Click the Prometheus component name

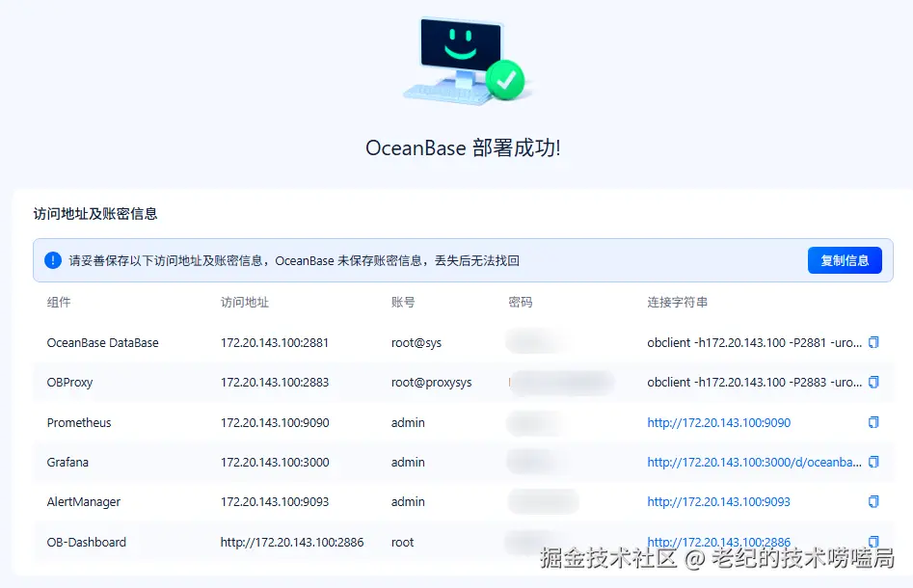point(79,422)
